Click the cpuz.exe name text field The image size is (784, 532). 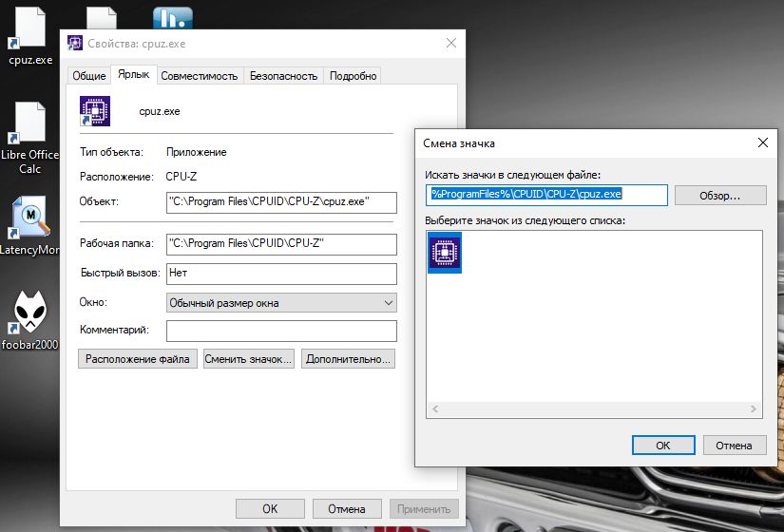[x=160, y=111]
